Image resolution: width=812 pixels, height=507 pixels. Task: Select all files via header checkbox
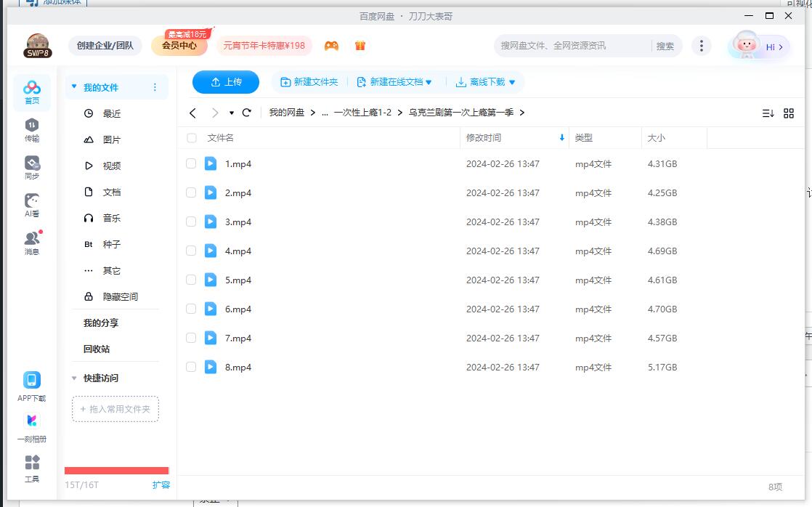191,137
